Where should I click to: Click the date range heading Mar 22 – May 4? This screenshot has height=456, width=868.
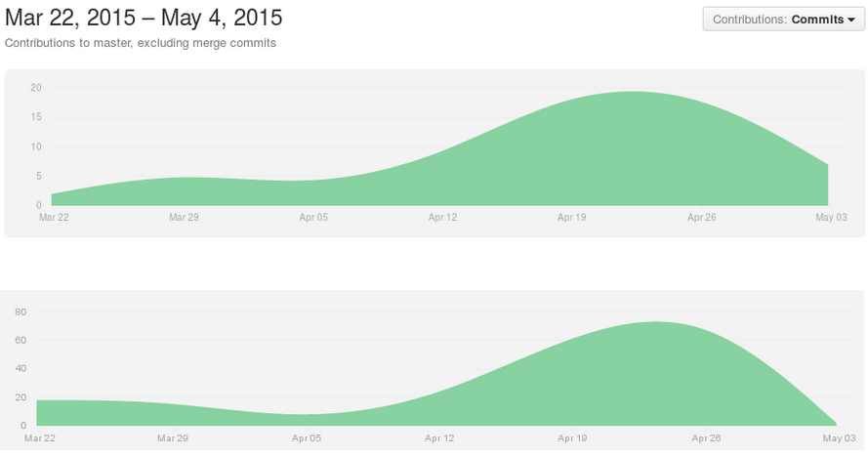point(144,18)
